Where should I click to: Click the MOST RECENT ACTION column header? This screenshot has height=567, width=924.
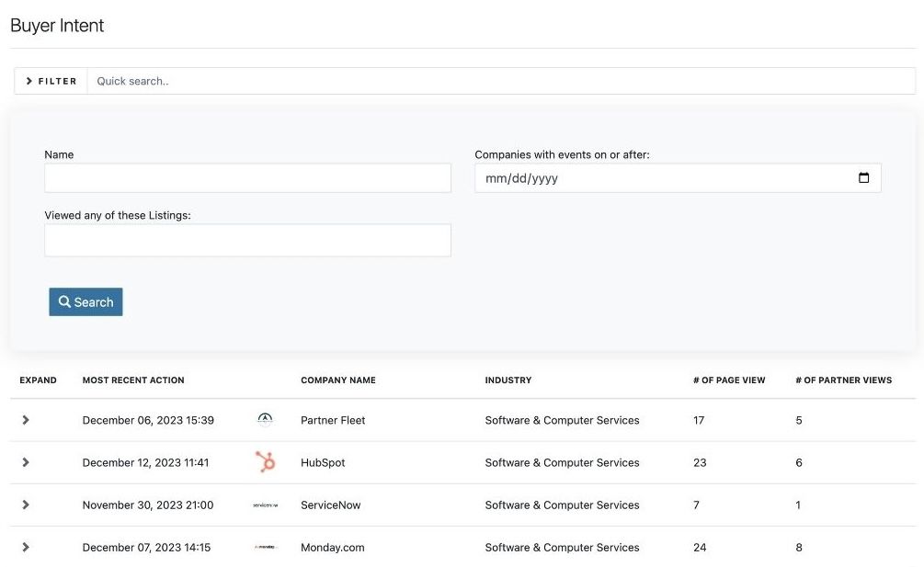(x=132, y=380)
